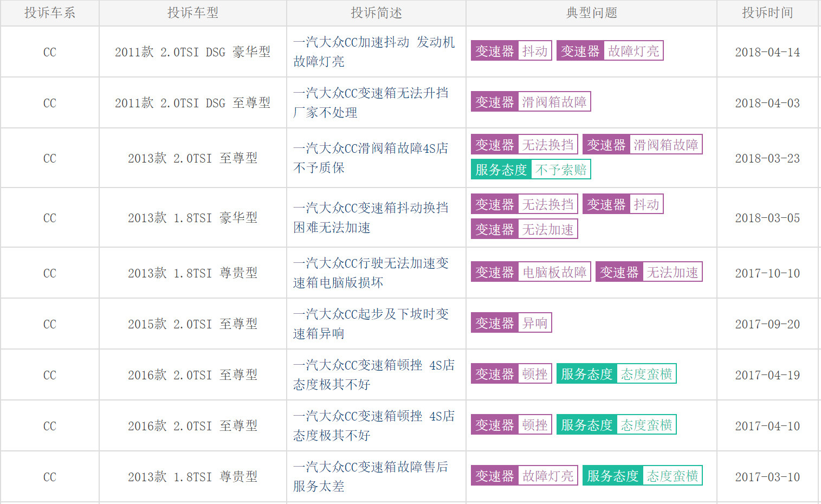
Task: Select the 变速器 滑阀箱故障 tag in the 2018-03-23 row
Action: [643, 145]
